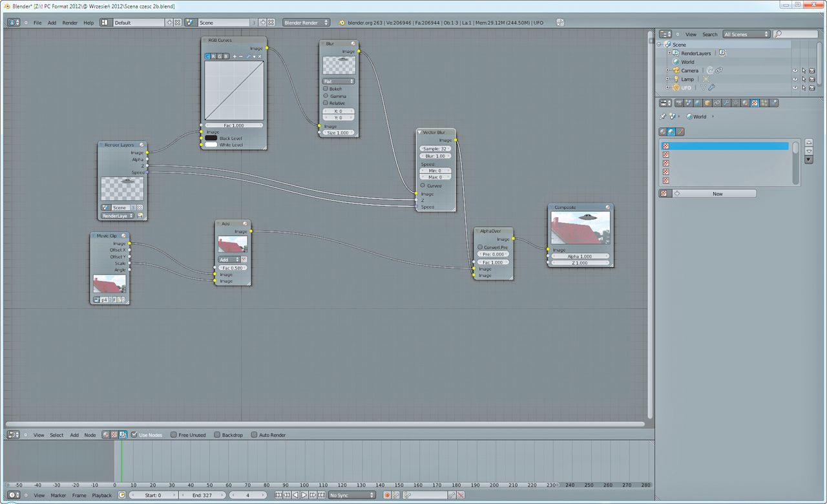Open the Render properties tab icon
Screen dimensions: 827x504
[679, 103]
